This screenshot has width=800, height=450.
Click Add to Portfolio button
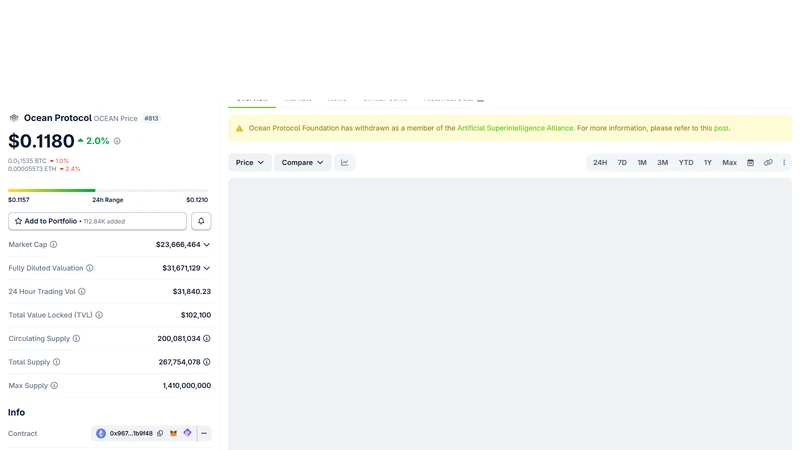[97, 221]
